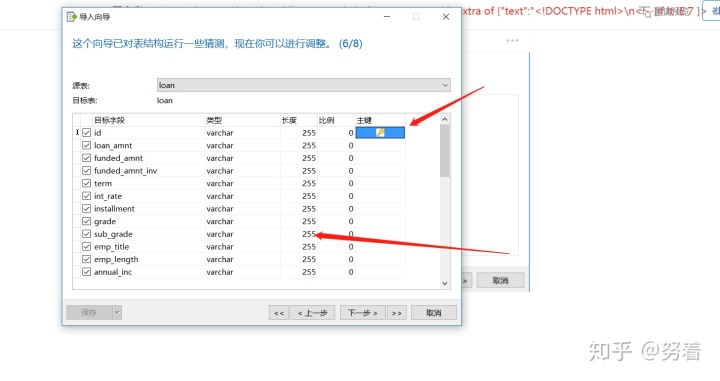Click the term field name

pos(103,183)
